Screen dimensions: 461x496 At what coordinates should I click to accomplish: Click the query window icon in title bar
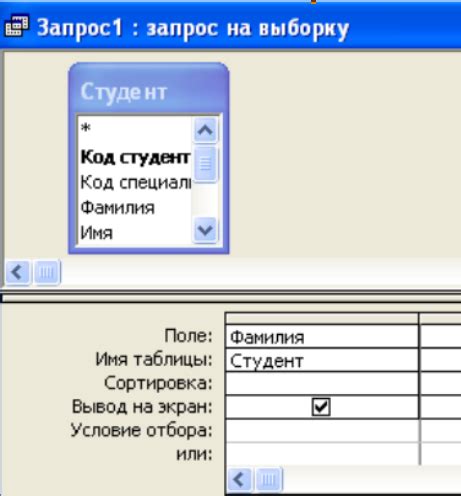[16, 26]
